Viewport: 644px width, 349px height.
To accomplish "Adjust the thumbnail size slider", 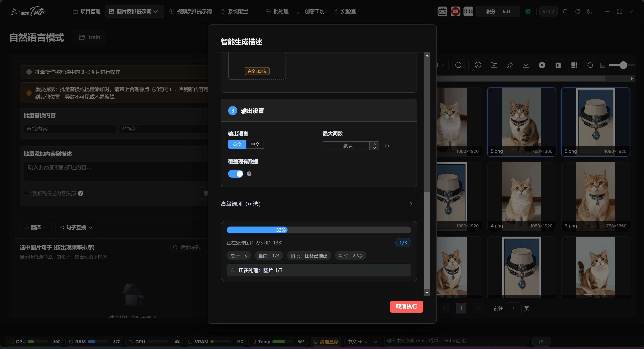I will 623,65.
